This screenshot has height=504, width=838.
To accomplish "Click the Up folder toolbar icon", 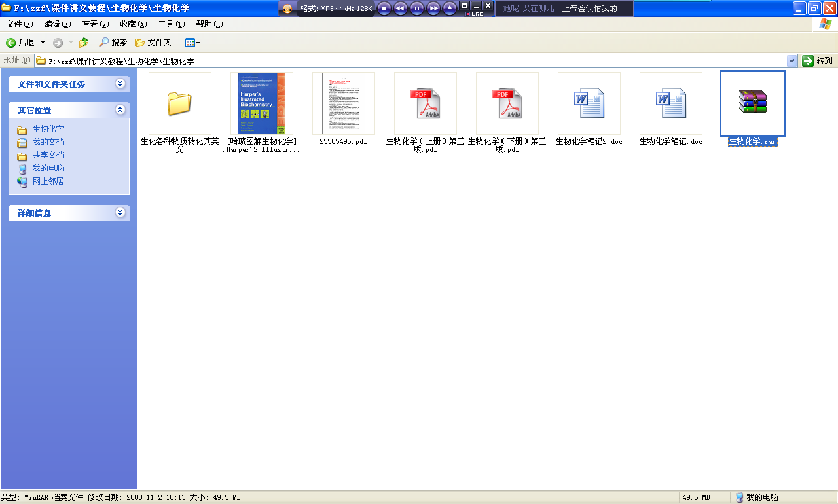I will pos(83,43).
